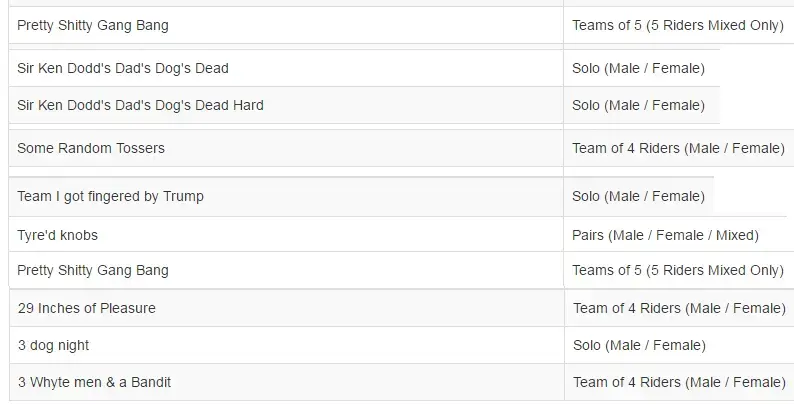Select the Some Random Tossers team name

(91, 148)
